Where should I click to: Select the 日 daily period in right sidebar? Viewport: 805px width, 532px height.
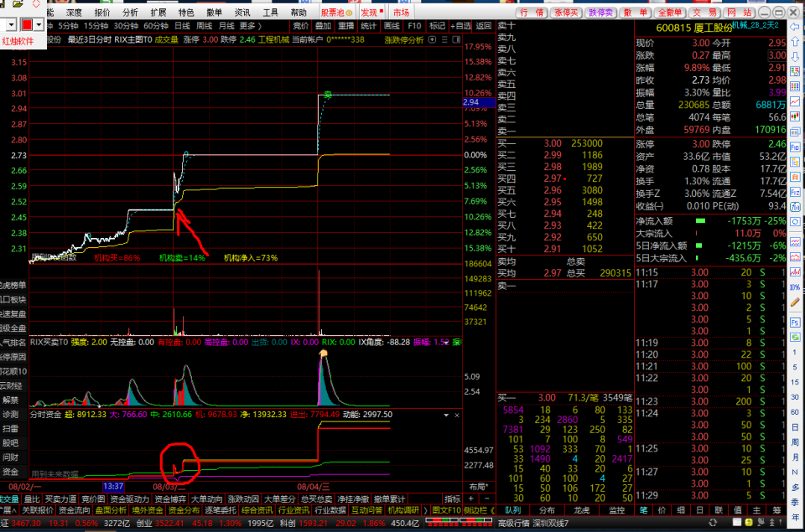coord(795,427)
